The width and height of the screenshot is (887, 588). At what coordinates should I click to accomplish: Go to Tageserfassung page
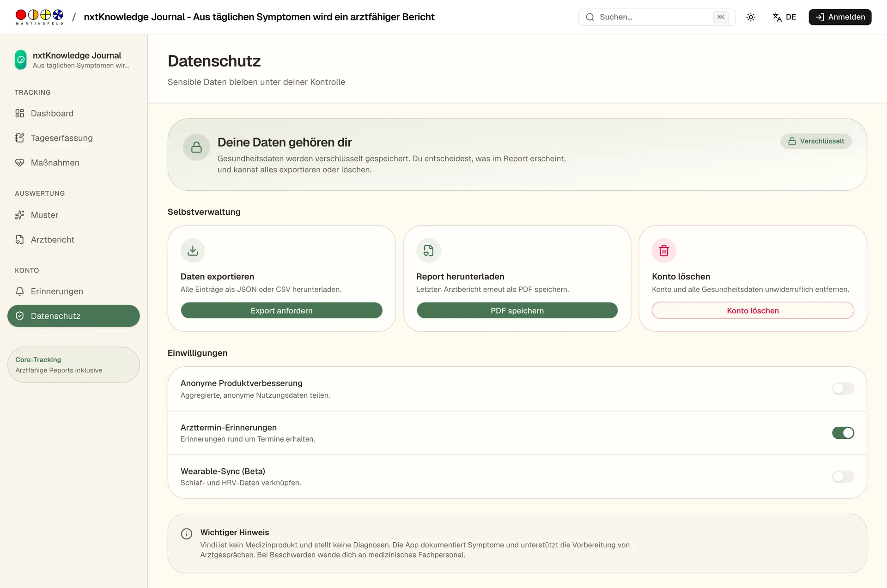coord(73,138)
